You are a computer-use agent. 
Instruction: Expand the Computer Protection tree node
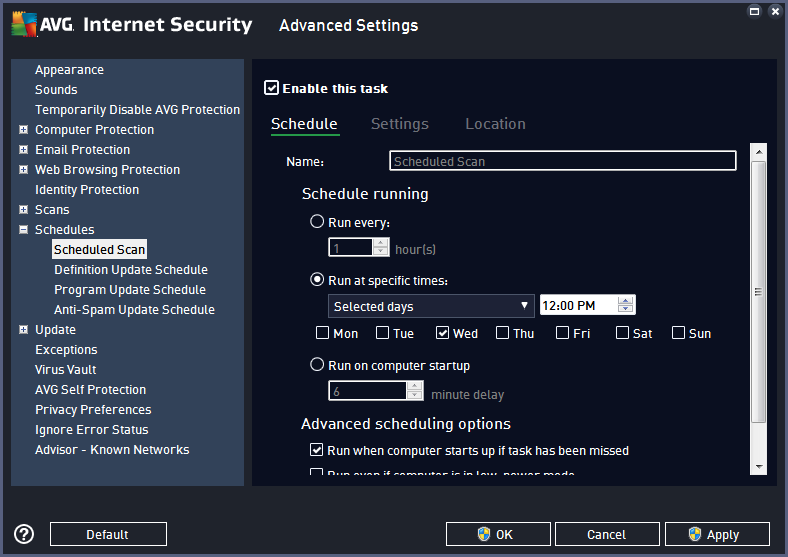23,130
